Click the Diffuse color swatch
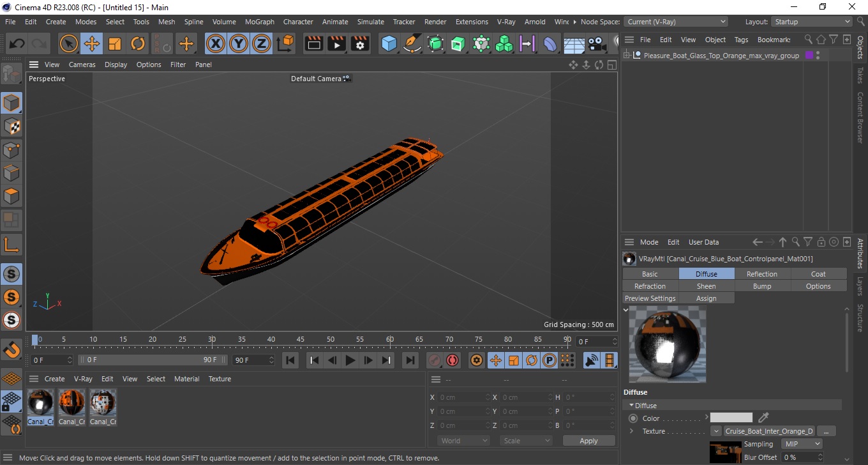 [x=731, y=418]
